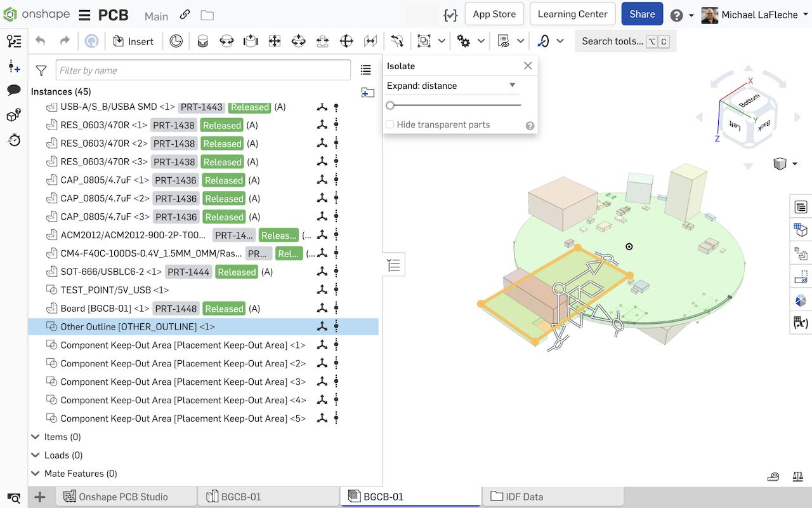Viewport: 812px width, 508px height.
Task: Click the add new tab plus icon
Action: click(x=39, y=497)
